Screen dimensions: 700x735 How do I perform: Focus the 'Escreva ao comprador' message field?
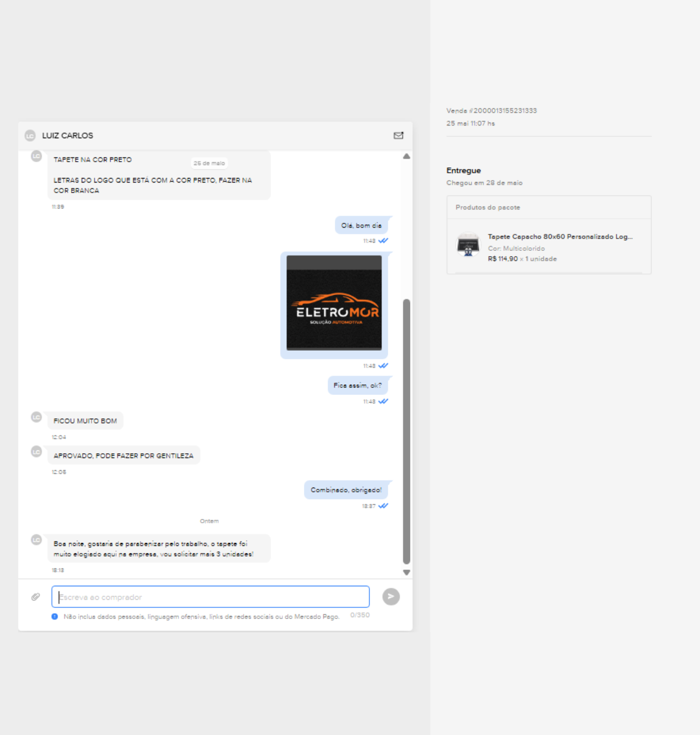tap(211, 597)
